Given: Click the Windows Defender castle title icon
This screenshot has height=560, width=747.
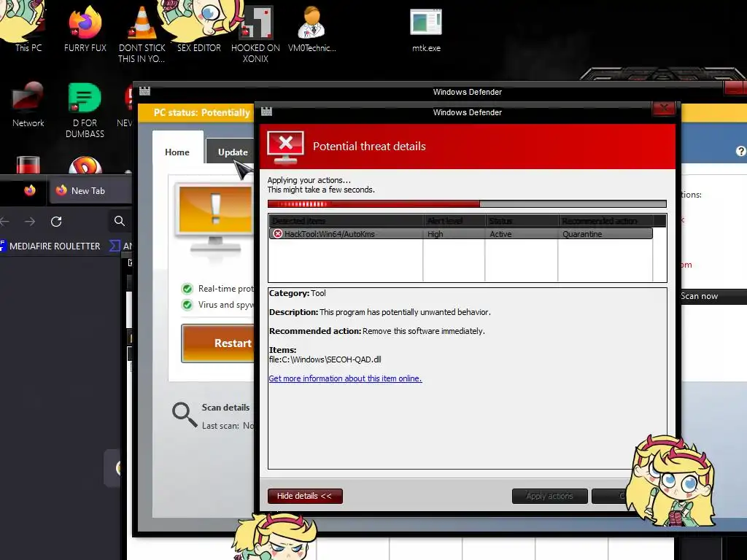Looking at the screenshot, I should pos(145,91).
